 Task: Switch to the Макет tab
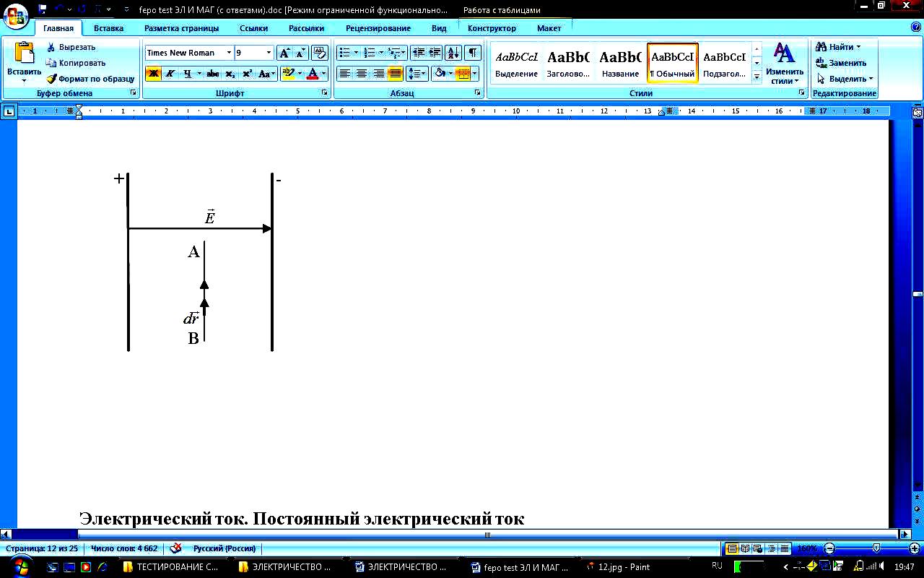coord(549,28)
